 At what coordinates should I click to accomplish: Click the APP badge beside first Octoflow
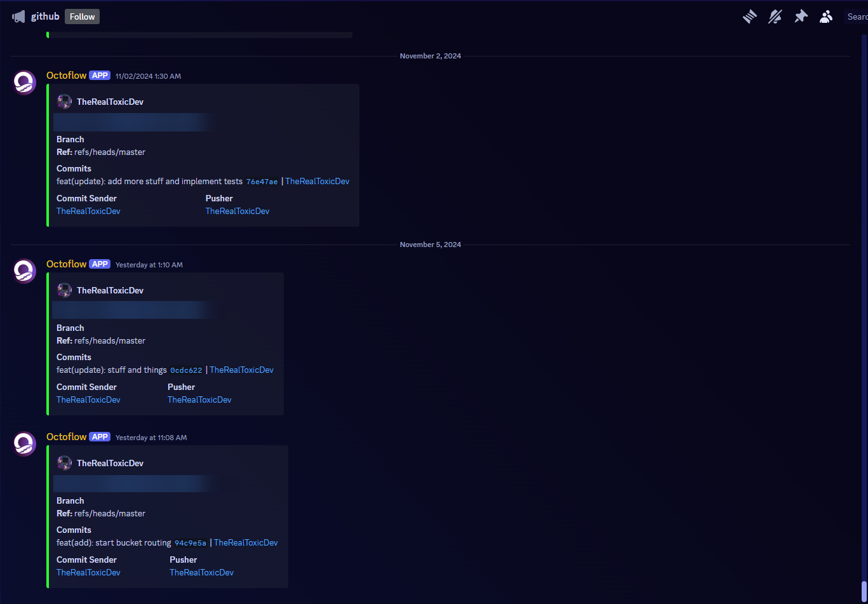tap(100, 76)
